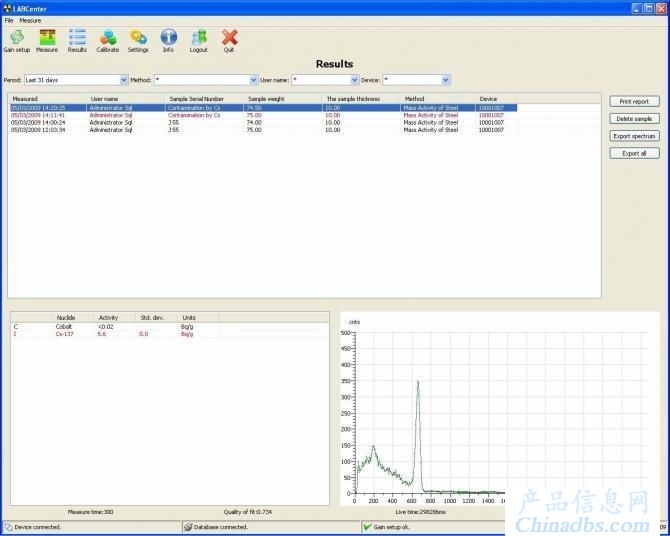Click the <0.02 activity value
Image resolution: width=670 pixels, height=536 pixels.
click(x=106, y=327)
